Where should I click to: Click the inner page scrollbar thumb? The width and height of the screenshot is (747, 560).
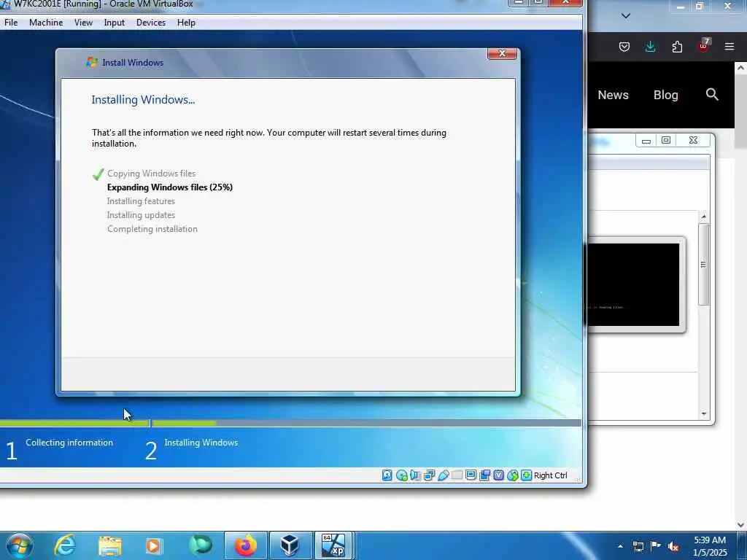[704, 264]
